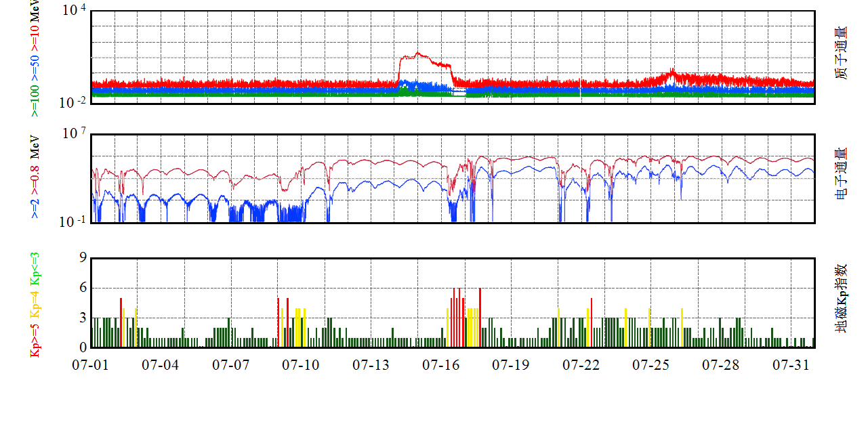Click the 07-28 date tick label

(x=721, y=365)
